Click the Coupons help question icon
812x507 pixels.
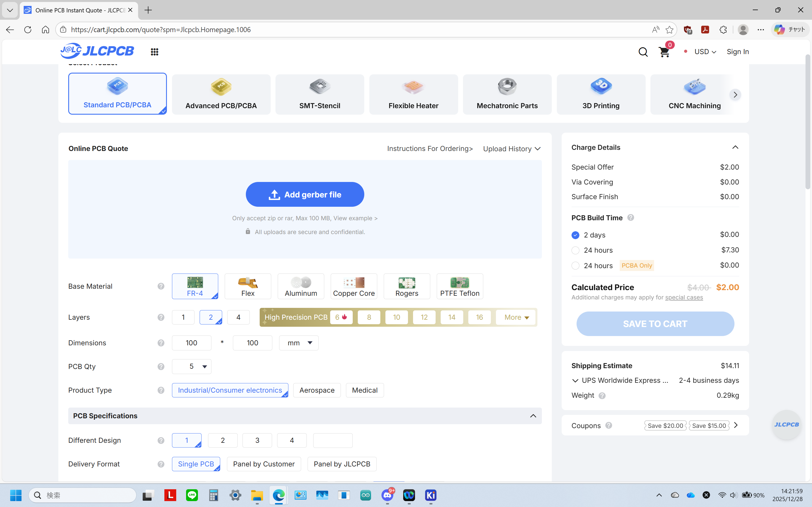point(609,425)
